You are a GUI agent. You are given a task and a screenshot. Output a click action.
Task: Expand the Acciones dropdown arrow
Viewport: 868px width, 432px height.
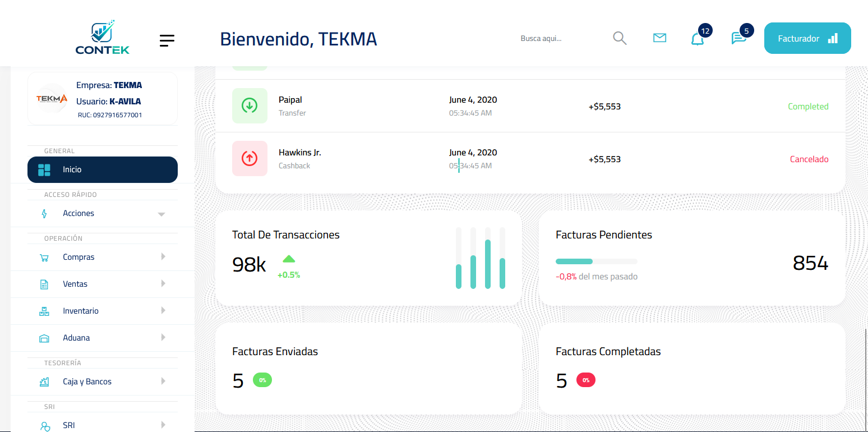pos(161,214)
